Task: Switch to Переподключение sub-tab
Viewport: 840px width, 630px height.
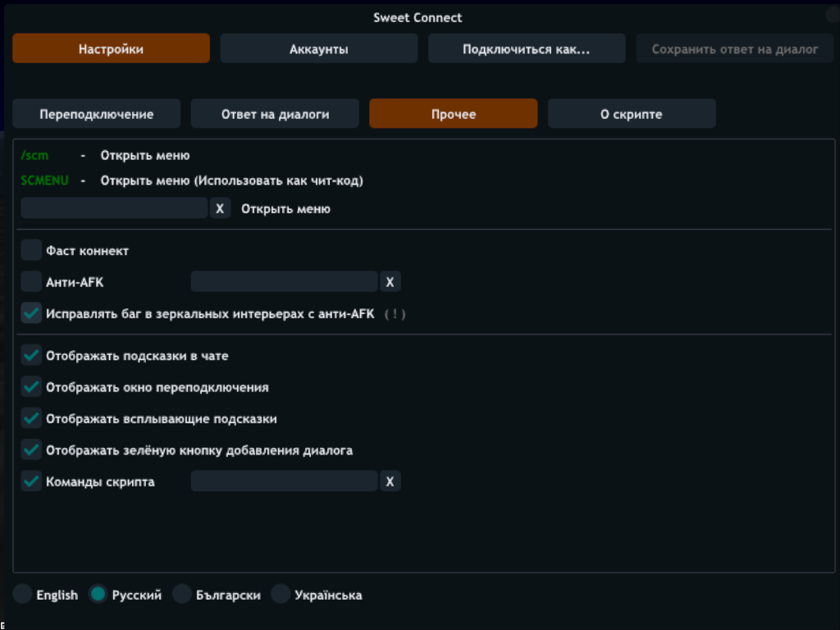Action: pos(96,114)
